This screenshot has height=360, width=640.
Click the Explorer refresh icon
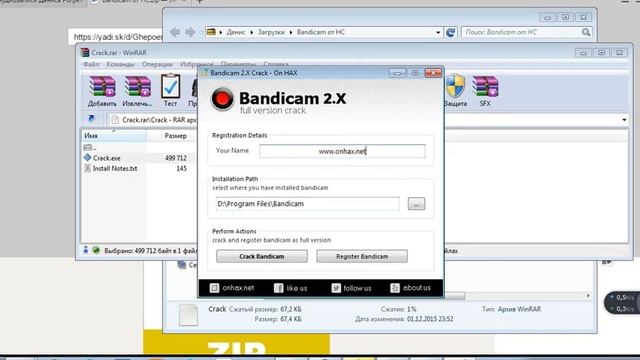[x=451, y=32]
